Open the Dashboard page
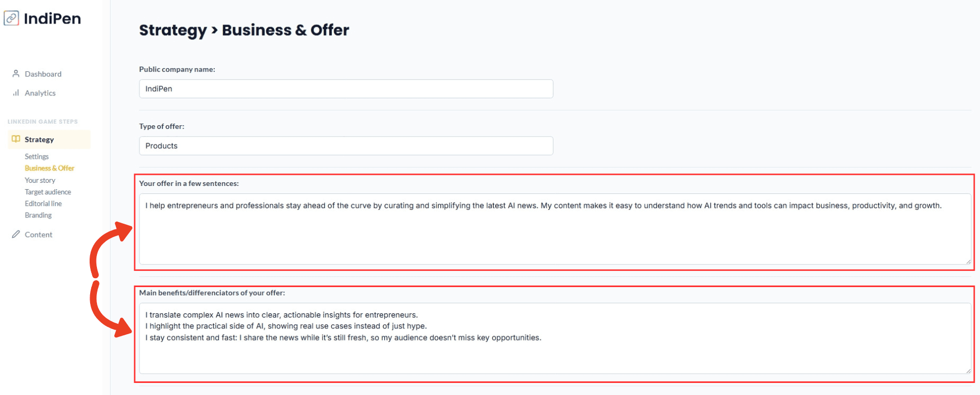 [43, 74]
